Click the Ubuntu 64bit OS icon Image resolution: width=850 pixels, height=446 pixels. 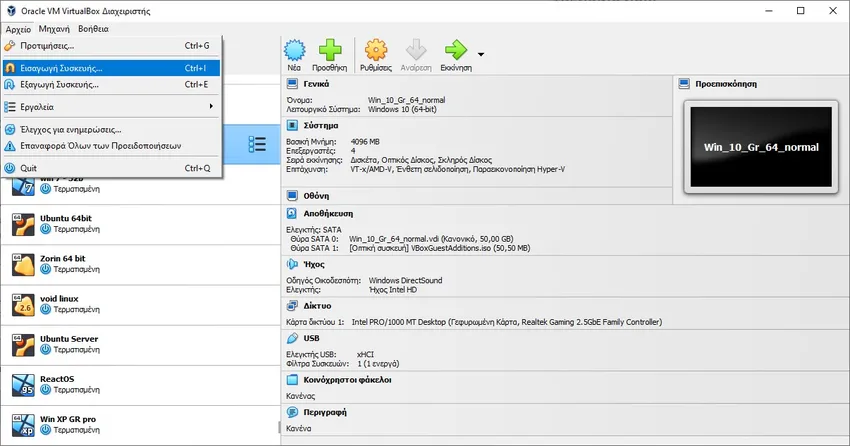point(23,224)
